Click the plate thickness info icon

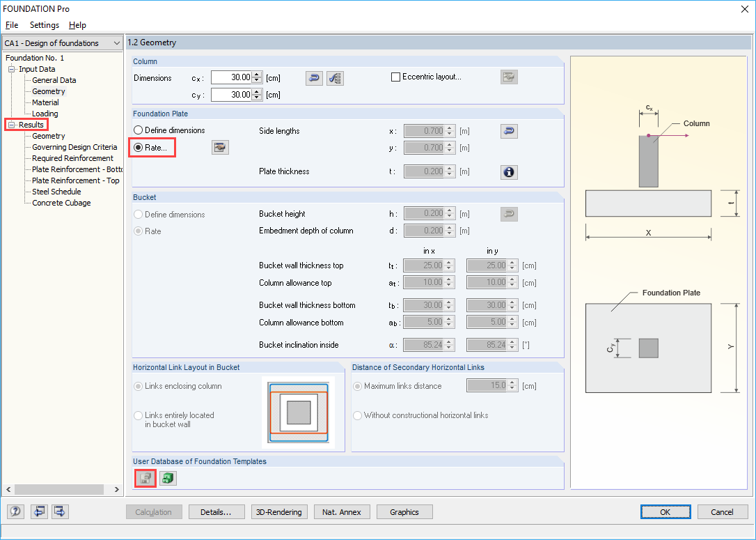pyautogui.click(x=509, y=172)
